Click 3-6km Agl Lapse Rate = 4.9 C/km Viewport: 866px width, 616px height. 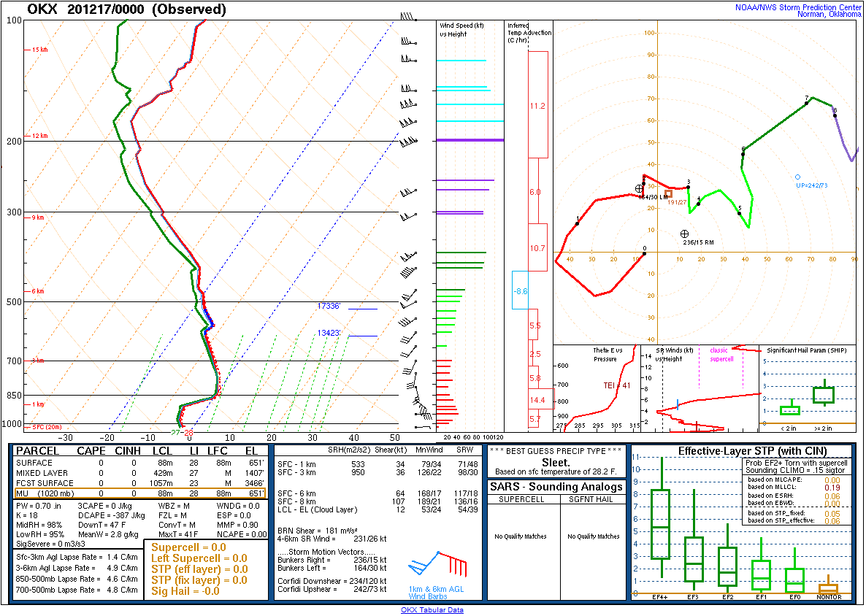pyautogui.click(x=77, y=568)
